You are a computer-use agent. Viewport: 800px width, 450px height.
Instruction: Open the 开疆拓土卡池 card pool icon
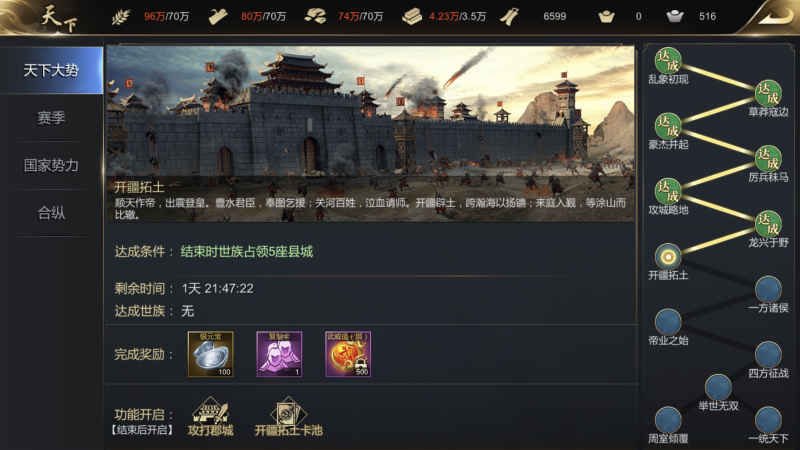click(x=288, y=417)
